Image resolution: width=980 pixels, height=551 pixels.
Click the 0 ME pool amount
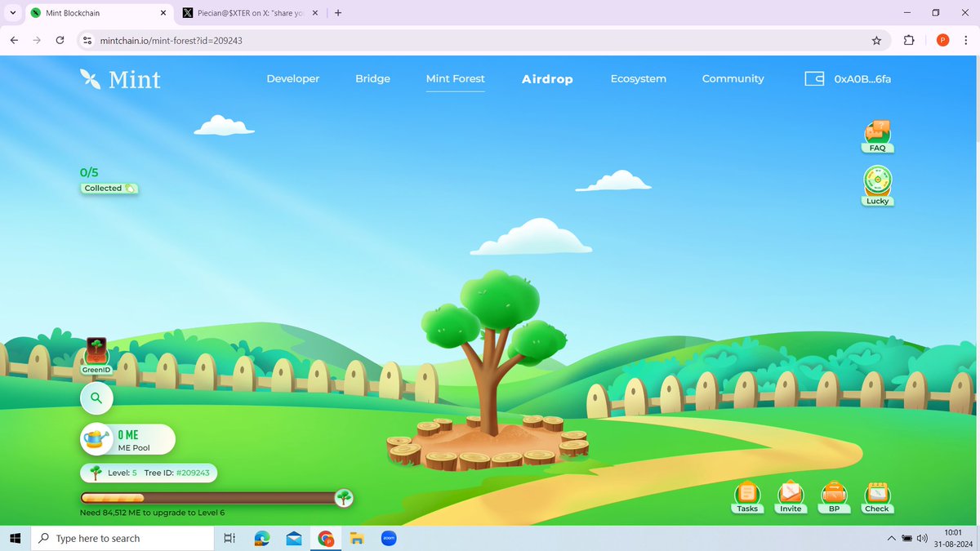[x=128, y=435]
